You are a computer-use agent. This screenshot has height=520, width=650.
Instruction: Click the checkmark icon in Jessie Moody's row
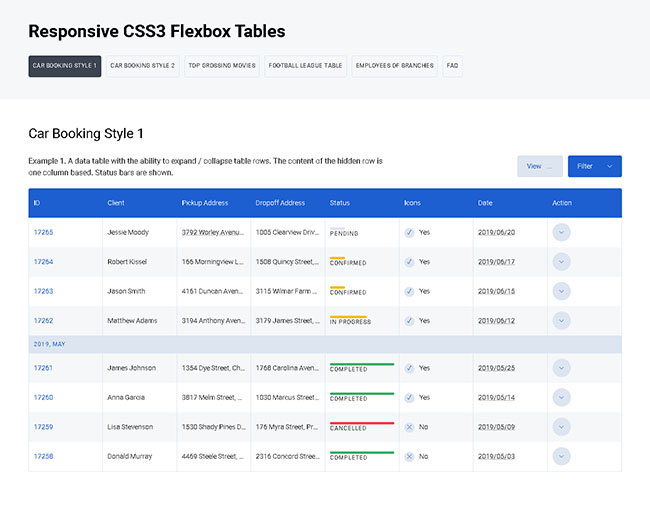[410, 233]
